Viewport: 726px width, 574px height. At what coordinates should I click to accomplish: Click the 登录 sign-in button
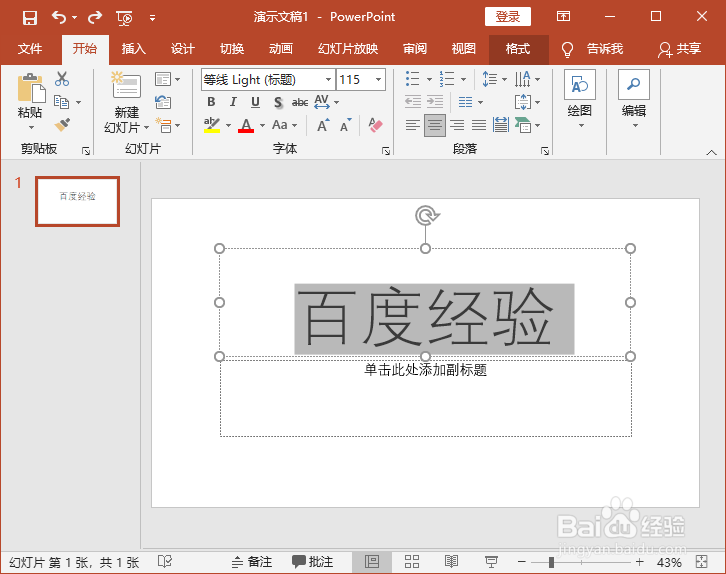click(x=508, y=17)
